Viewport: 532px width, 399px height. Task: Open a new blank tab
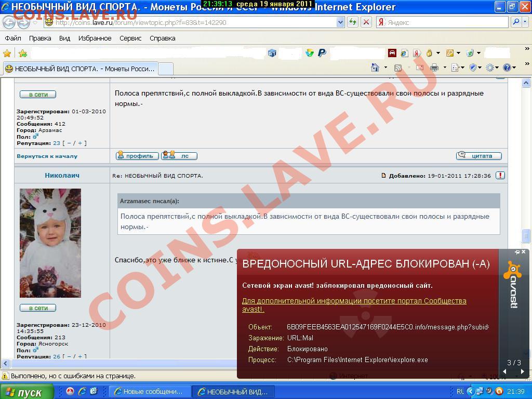[166, 69]
